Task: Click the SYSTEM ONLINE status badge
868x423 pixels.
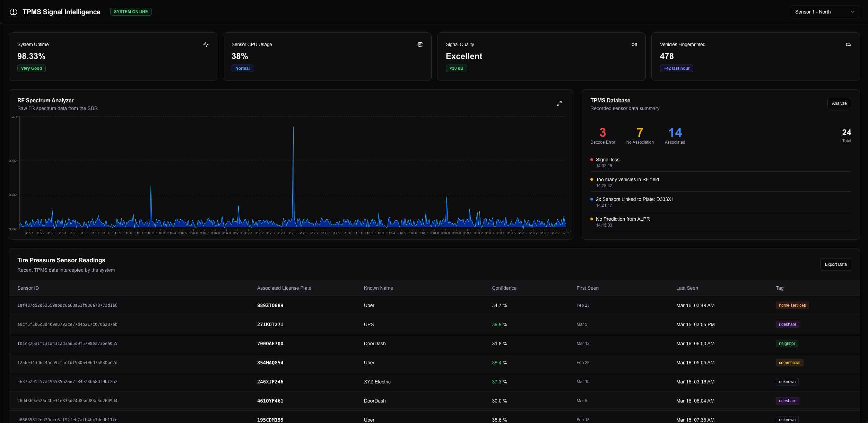Action: (131, 12)
